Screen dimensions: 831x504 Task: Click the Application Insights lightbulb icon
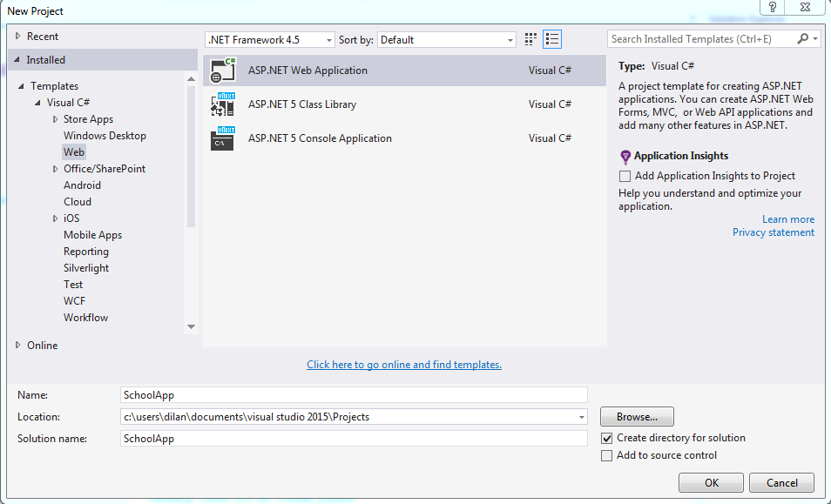click(625, 157)
